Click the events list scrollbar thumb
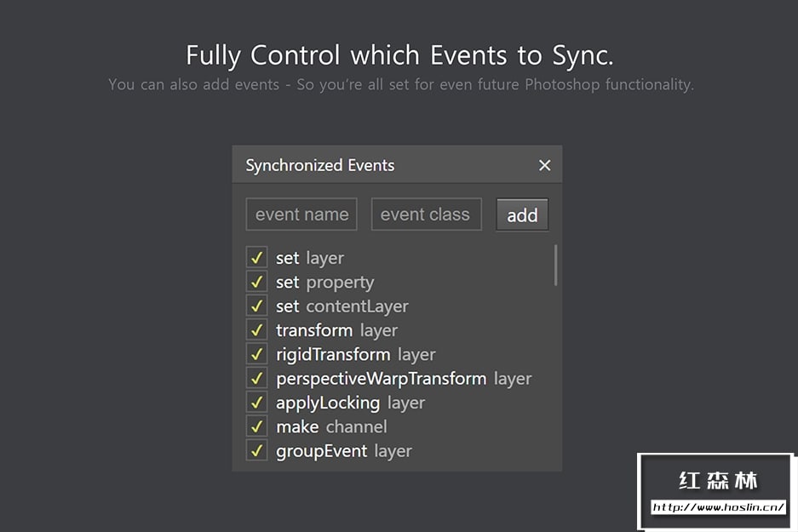Image resolution: width=798 pixels, height=532 pixels. pos(555,265)
